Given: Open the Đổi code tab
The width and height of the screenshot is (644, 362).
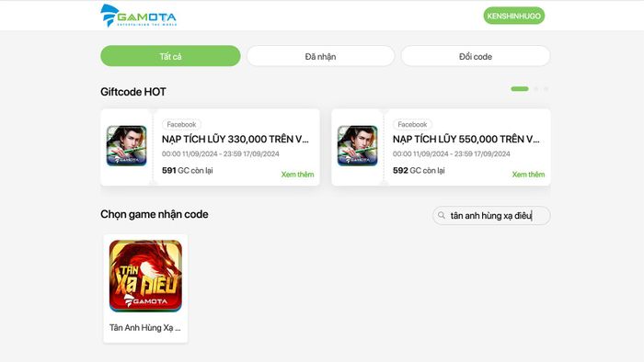Looking at the screenshot, I should 476,56.
